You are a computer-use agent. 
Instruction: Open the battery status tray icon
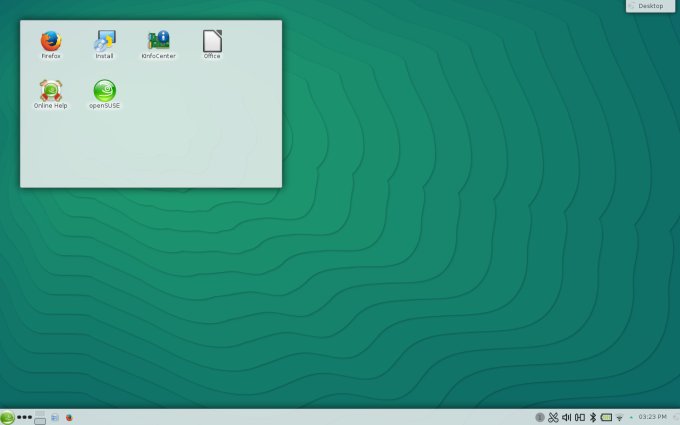click(x=606, y=418)
